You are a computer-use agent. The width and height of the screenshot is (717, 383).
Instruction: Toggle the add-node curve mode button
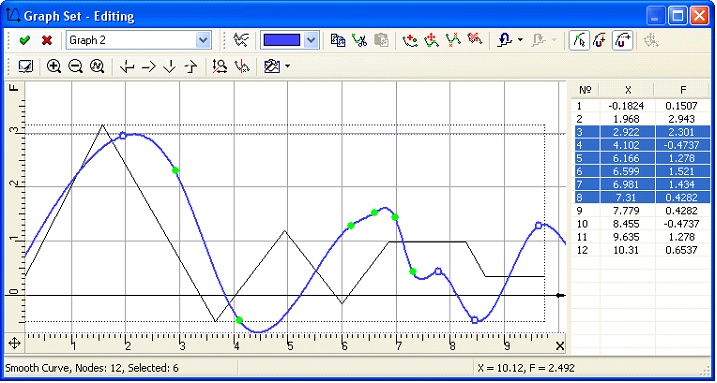(600, 41)
